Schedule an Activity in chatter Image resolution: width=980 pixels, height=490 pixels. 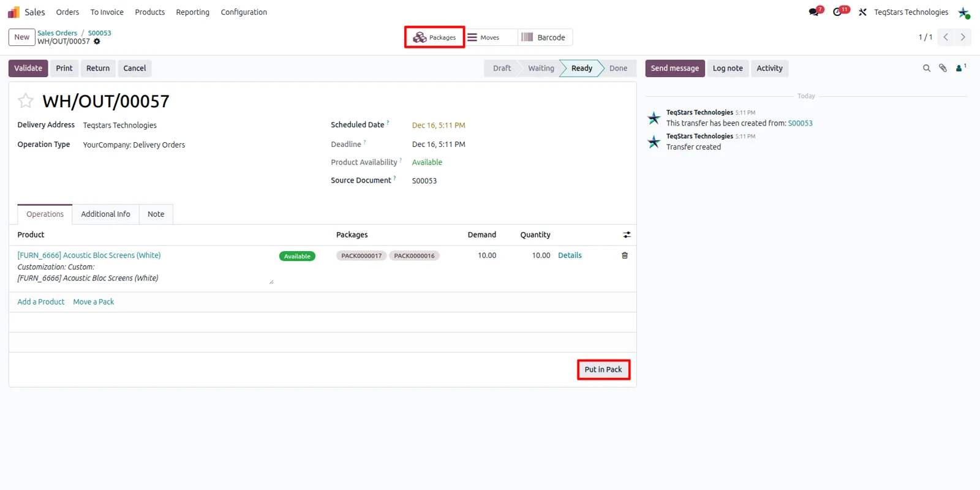[x=770, y=69]
